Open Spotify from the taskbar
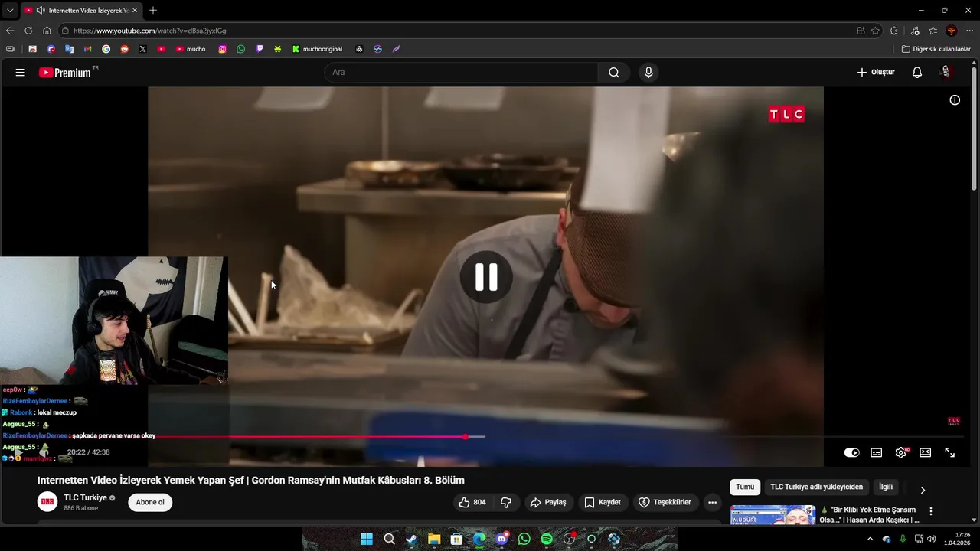 (x=547, y=539)
